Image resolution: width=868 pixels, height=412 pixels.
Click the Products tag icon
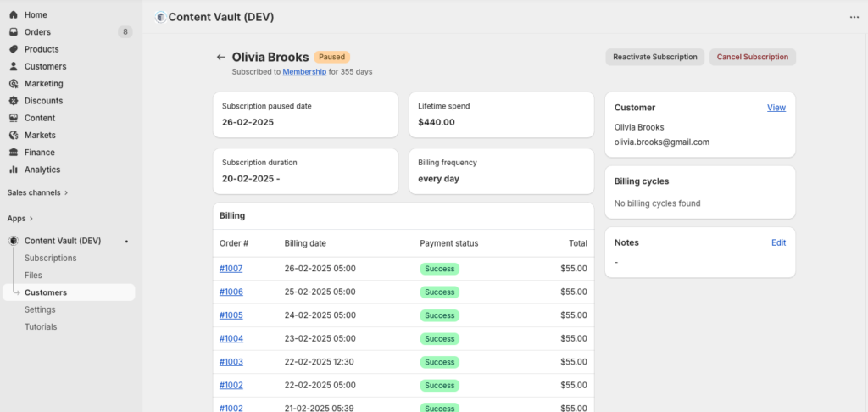[14, 49]
